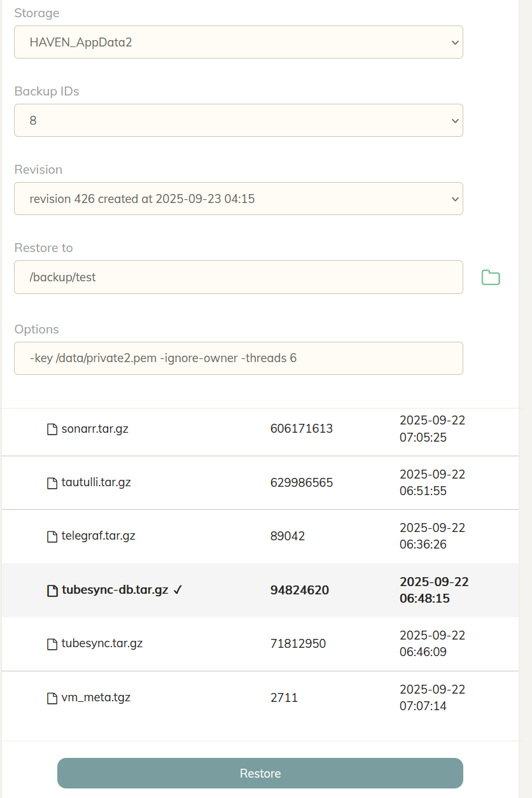Select the tubesync.tar.gz file name

[102, 643]
